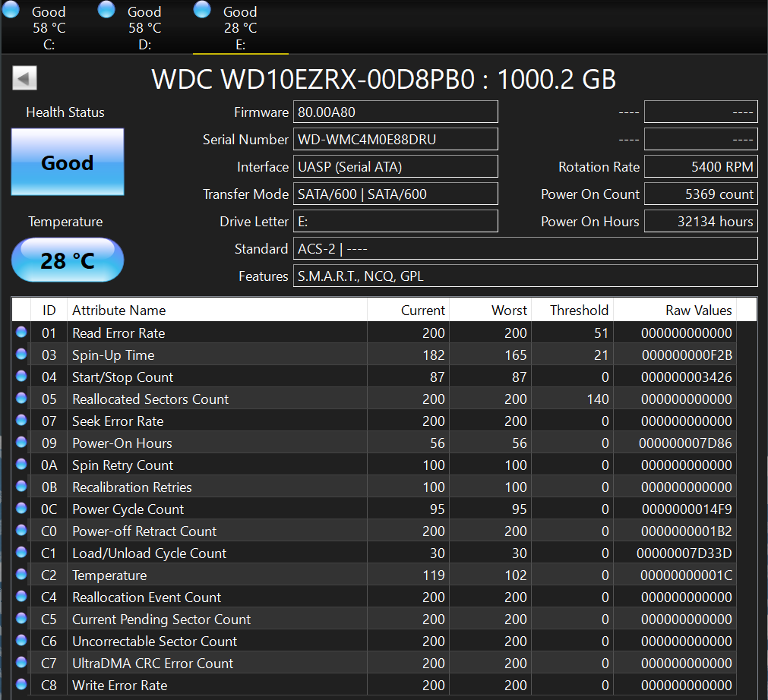Click status dot of Write Error Rate row
This screenshot has width=768, height=700.
[x=21, y=684]
